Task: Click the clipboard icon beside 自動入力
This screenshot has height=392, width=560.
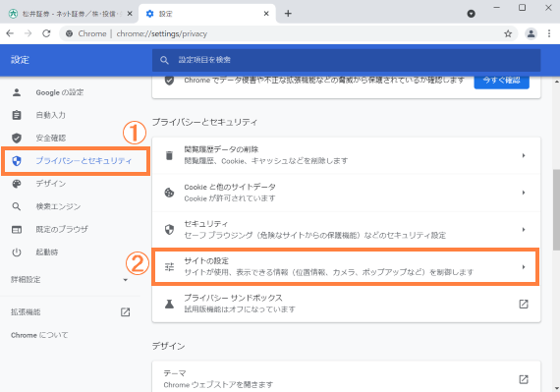Action: pos(17,115)
